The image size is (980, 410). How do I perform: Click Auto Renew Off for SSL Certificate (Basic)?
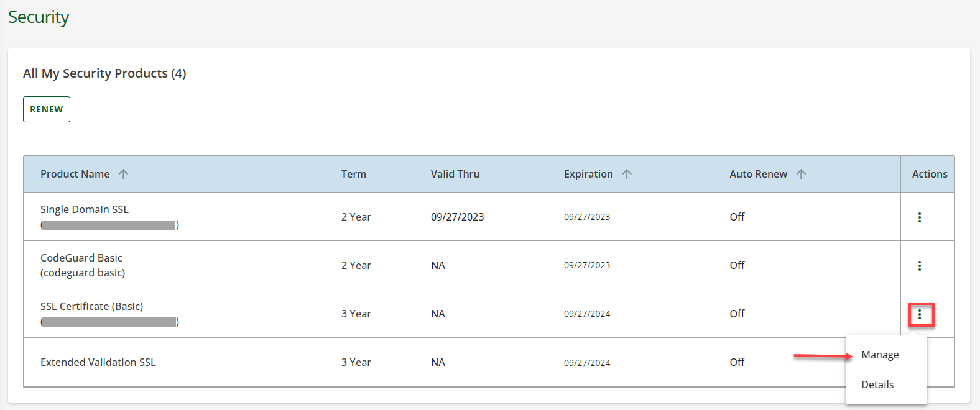tap(737, 314)
